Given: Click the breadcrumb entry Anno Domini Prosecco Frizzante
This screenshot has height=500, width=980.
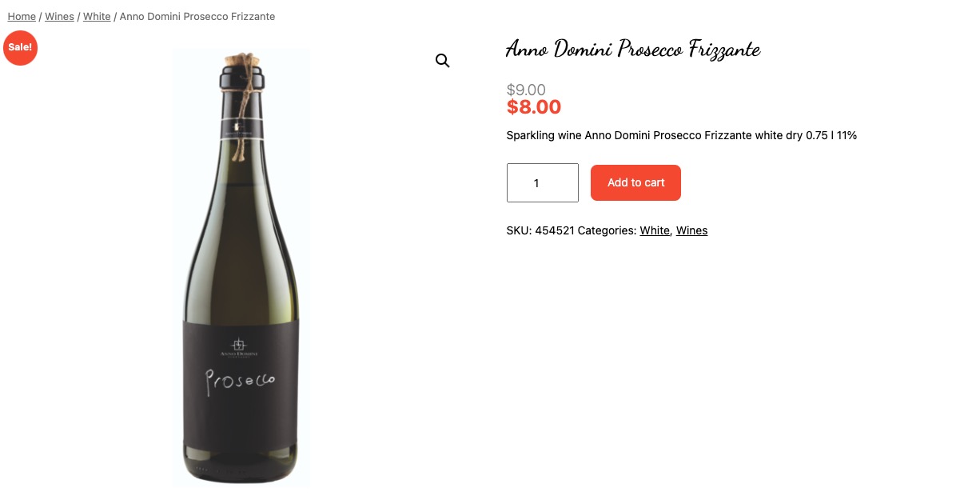Looking at the screenshot, I should [x=197, y=16].
